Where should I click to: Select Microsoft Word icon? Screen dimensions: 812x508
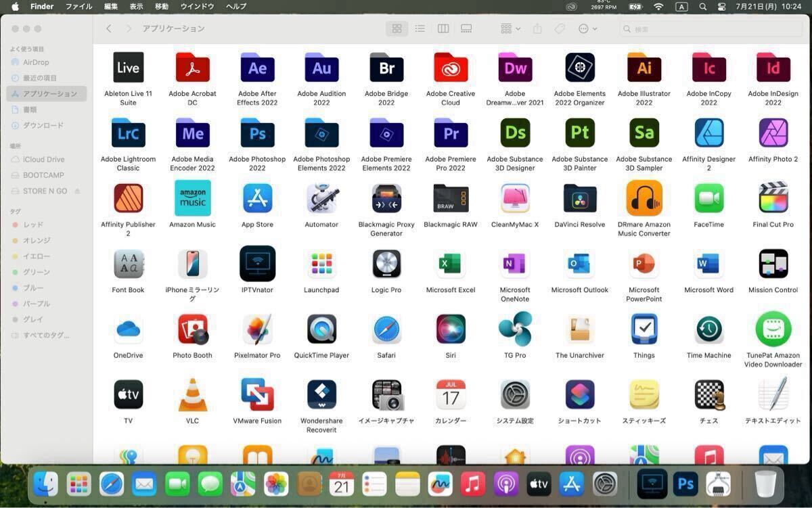[708, 264]
